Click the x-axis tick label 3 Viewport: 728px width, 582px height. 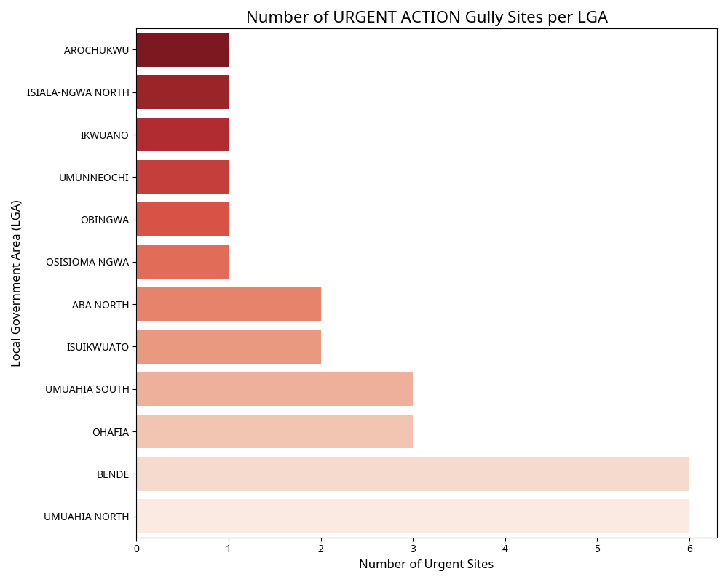[x=413, y=548]
